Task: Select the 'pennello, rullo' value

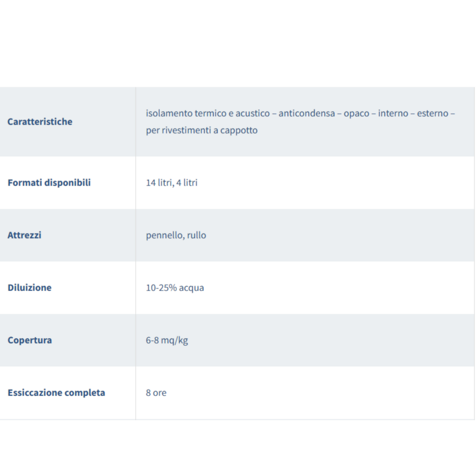Action: [176, 235]
